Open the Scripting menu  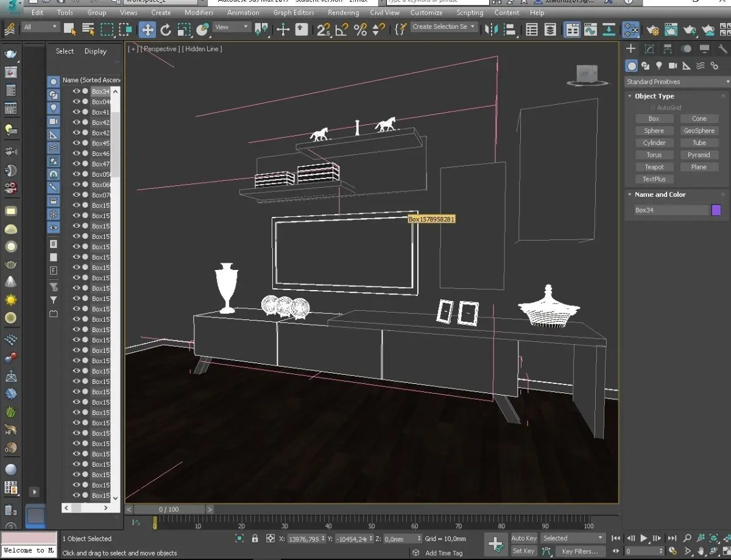pyautogui.click(x=470, y=12)
